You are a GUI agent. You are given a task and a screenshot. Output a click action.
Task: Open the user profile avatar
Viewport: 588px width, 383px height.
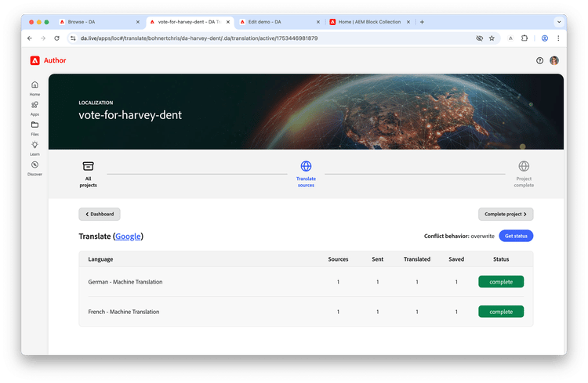[554, 60]
